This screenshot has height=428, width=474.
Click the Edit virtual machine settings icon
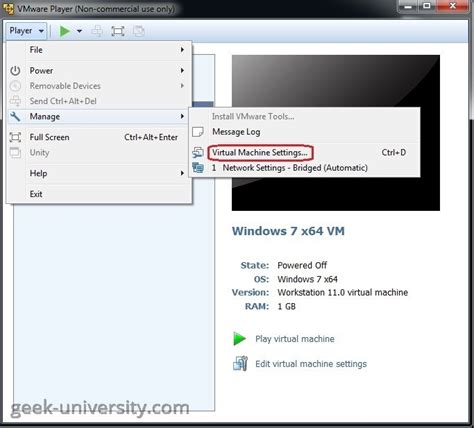pos(240,363)
